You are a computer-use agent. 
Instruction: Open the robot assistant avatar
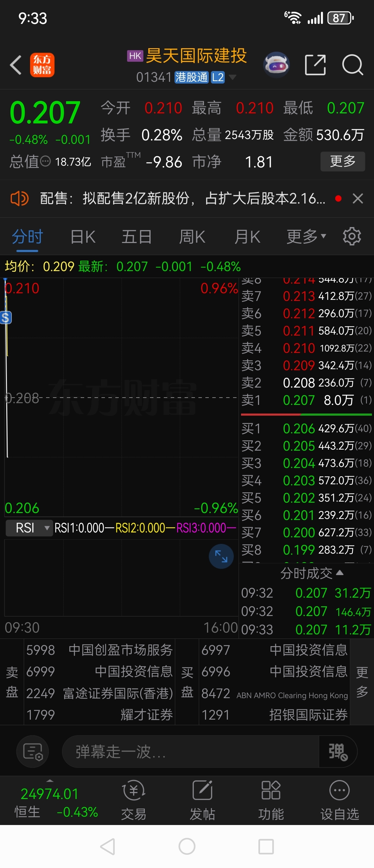click(x=277, y=64)
